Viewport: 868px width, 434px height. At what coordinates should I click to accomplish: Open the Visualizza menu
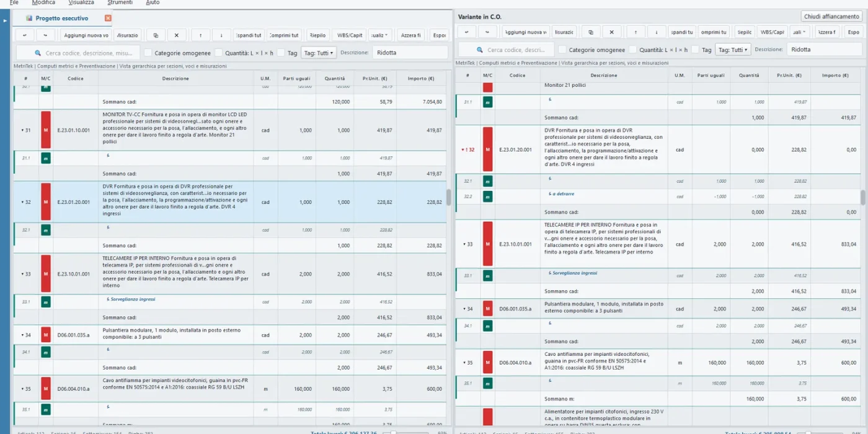tap(81, 2)
